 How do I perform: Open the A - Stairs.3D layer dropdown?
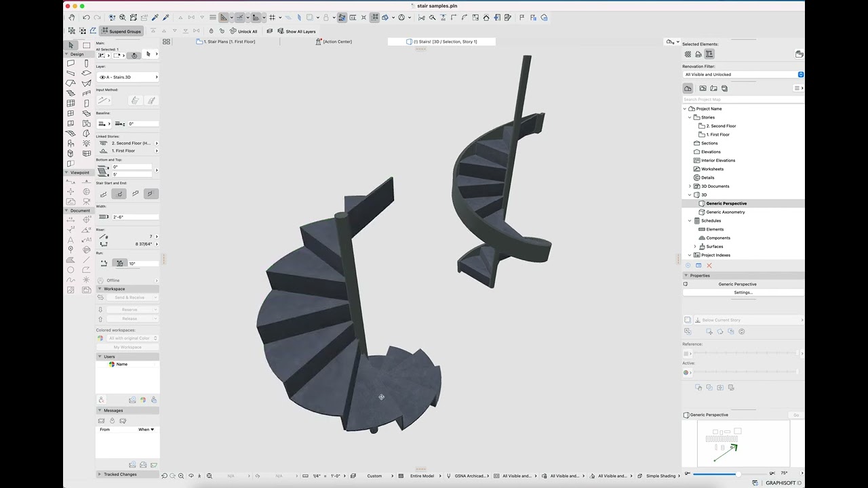pos(128,77)
